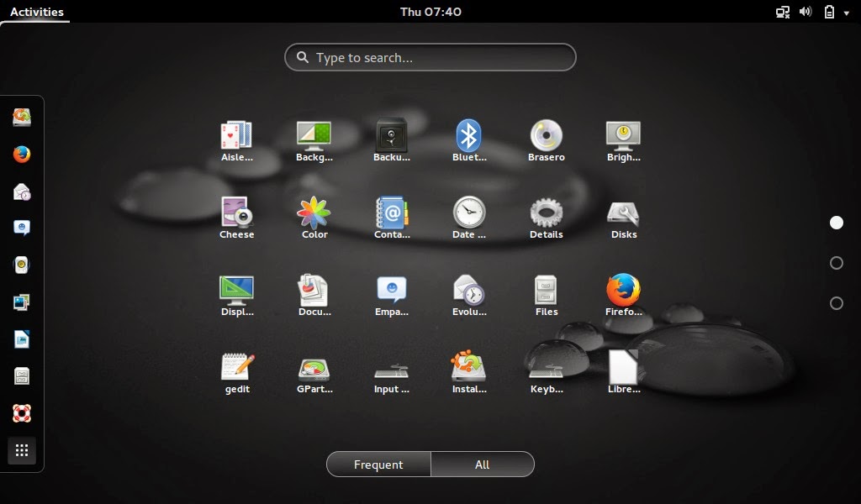
Task: Open Firefox from the dash
Action: (22, 154)
